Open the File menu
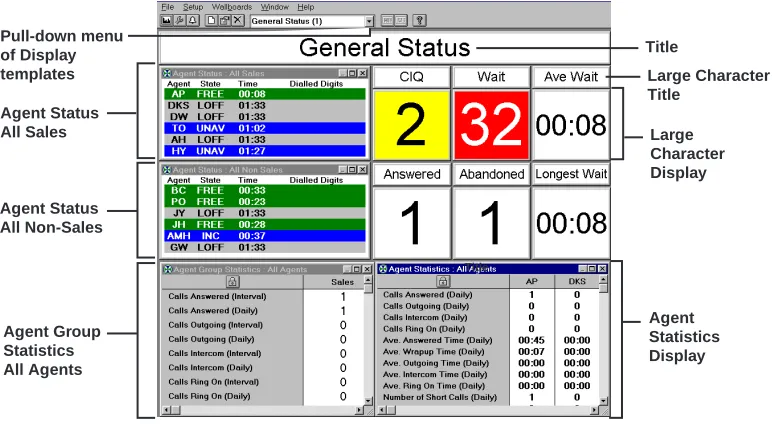 [x=168, y=7]
